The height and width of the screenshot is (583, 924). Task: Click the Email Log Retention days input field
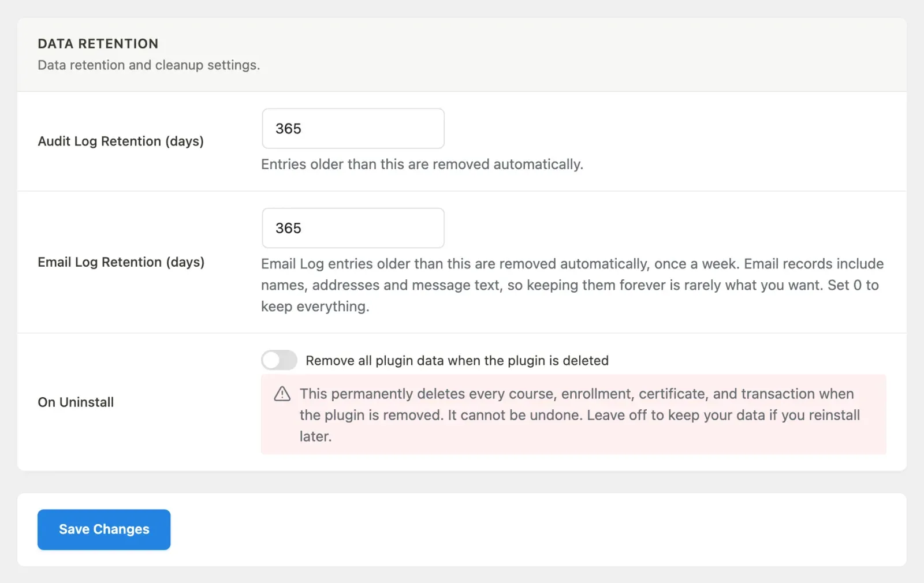(353, 228)
